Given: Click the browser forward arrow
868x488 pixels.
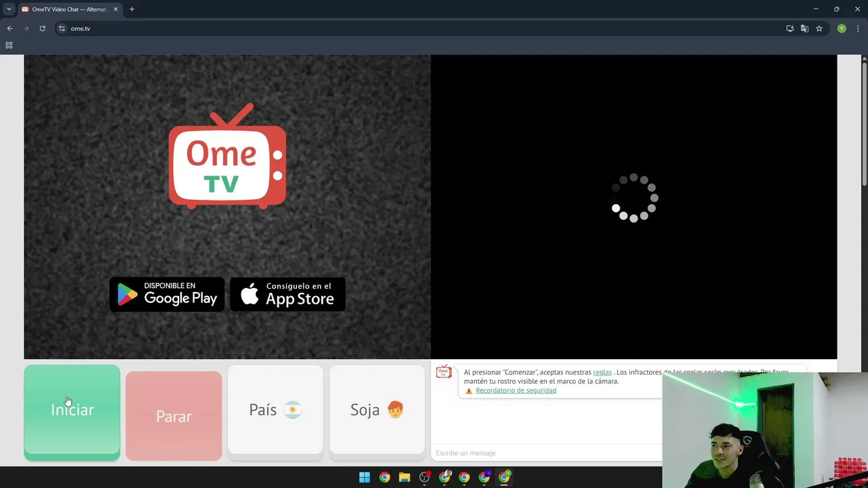Looking at the screenshot, I should click(x=26, y=28).
